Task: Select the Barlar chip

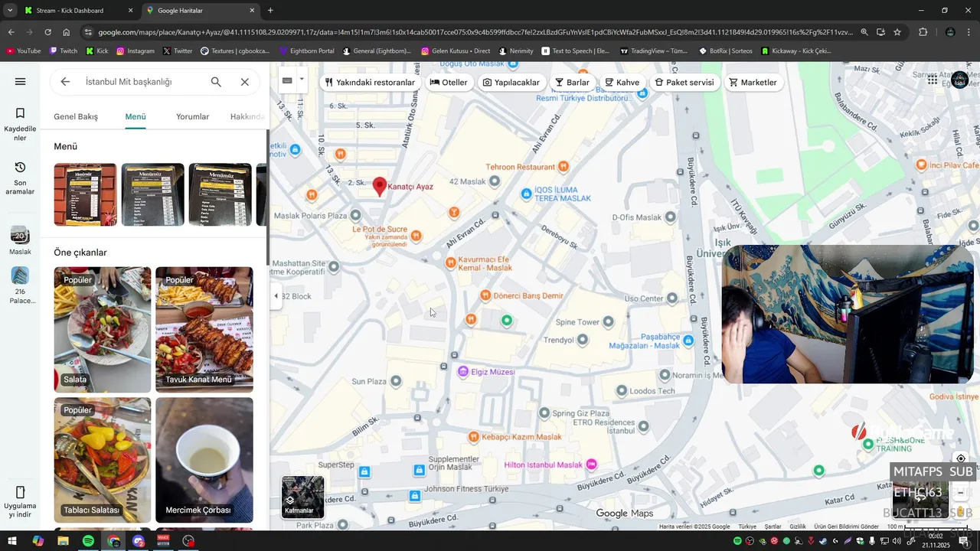Action: point(572,82)
